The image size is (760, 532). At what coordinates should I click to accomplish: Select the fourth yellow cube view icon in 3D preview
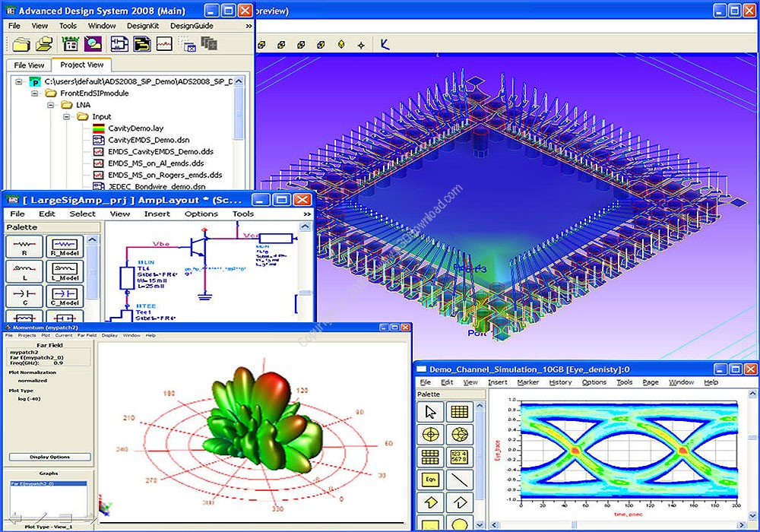(321, 45)
